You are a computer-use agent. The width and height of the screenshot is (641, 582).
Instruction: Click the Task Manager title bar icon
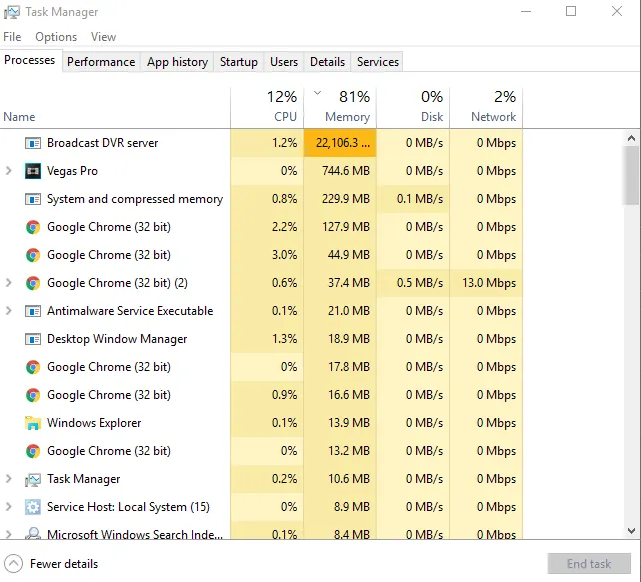(11, 12)
